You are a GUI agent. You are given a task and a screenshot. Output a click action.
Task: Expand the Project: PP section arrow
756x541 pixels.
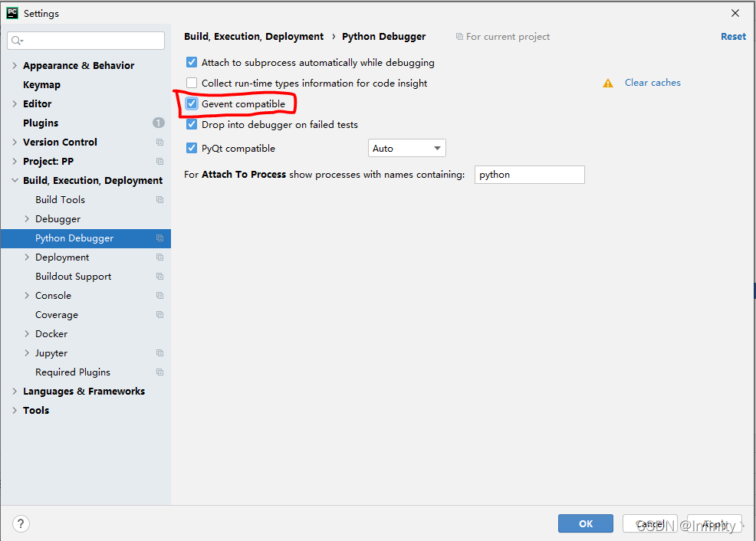[15, 162]
